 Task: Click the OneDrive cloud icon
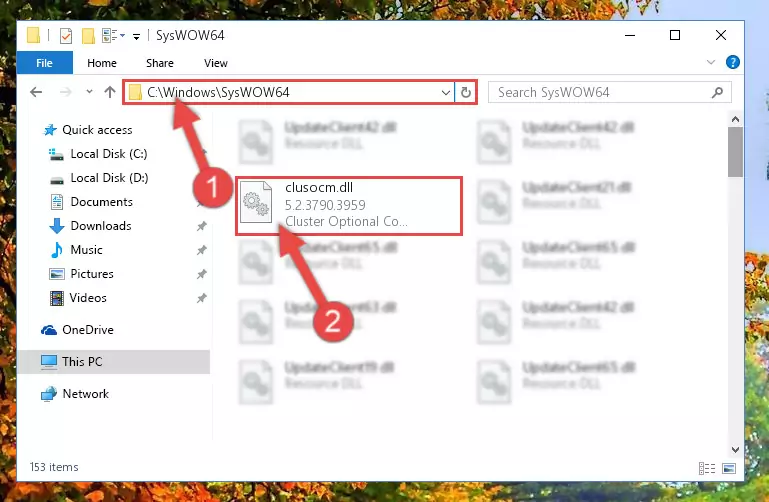49,330
